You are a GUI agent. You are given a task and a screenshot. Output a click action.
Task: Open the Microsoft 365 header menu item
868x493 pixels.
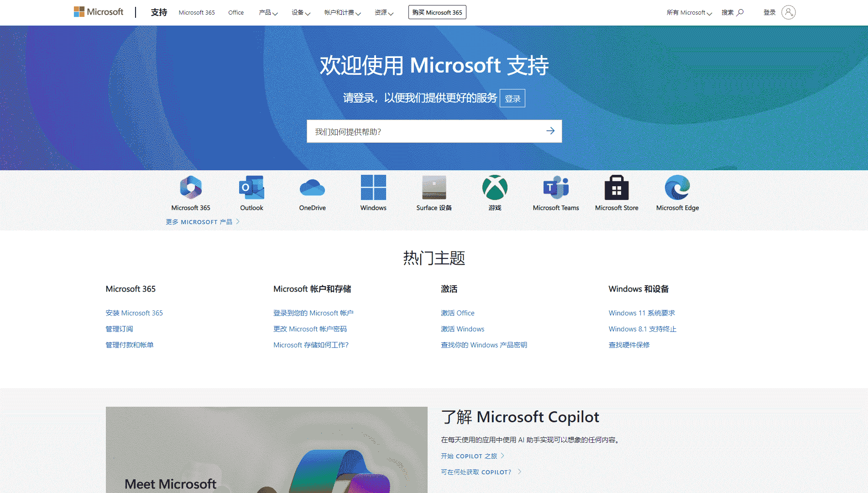197,12
